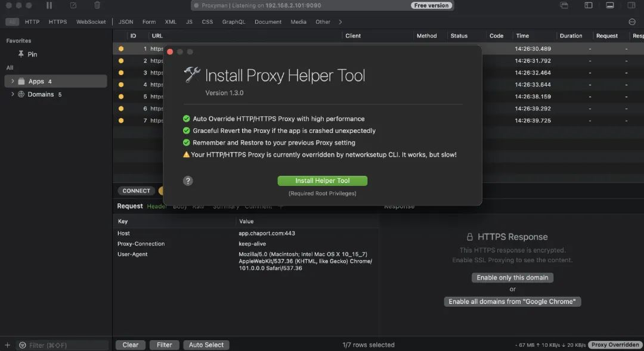The height and width of the screenshot is (351, 644).
Task: Open the more options ellipsis icon
Action: (632, 22)
